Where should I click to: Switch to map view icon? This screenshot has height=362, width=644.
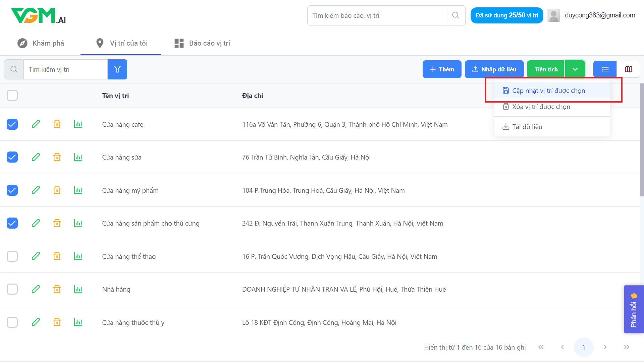tap(628, 69)
